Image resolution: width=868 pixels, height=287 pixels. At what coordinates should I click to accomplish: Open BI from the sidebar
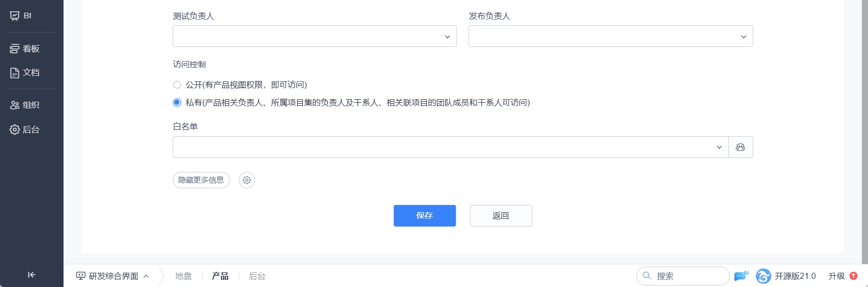coord(21,16)
